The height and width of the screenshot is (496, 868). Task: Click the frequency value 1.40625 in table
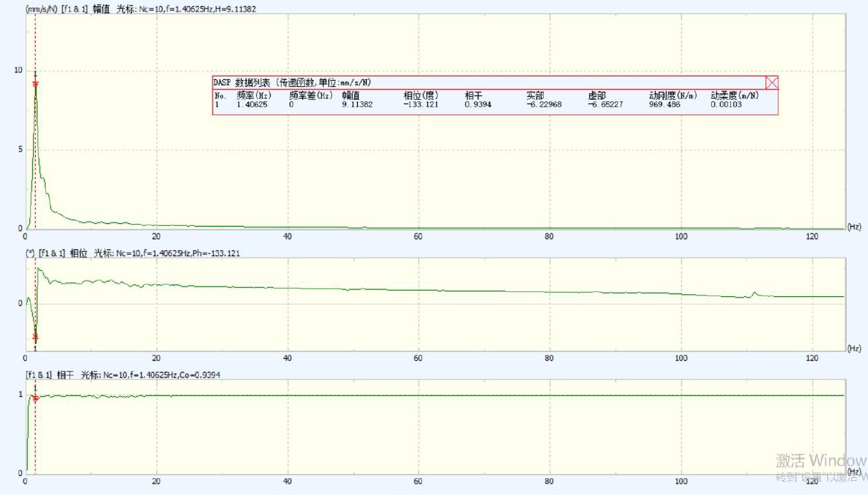(252, 105)
